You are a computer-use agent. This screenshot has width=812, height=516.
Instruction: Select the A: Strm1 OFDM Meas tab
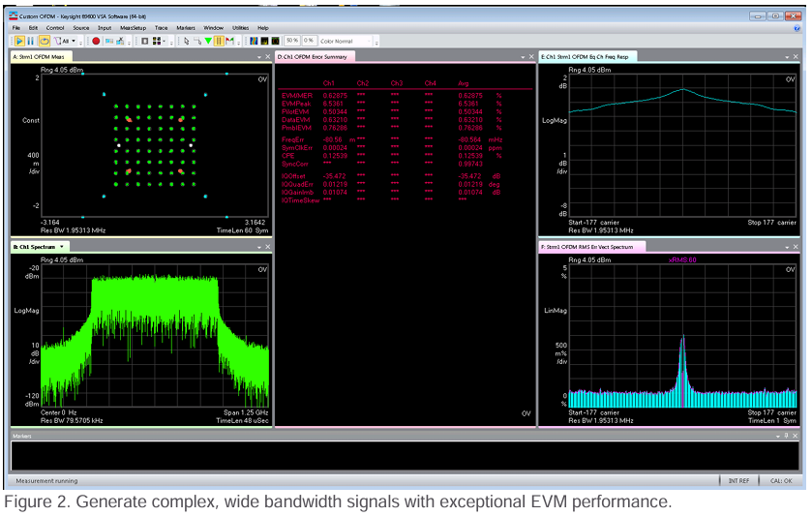(42, 57)
